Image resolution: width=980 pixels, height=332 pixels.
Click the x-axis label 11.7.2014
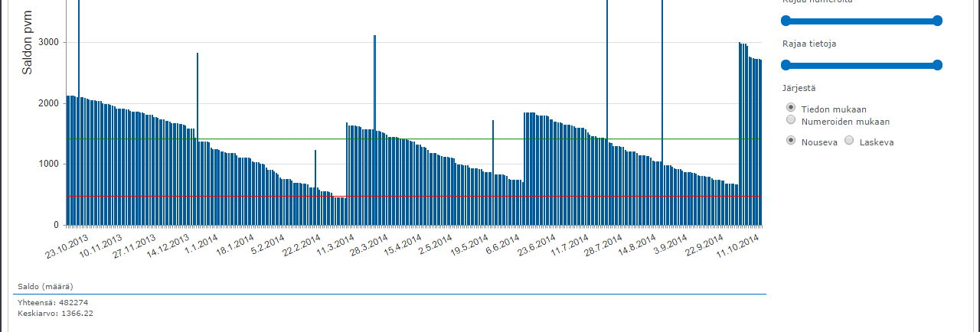(x=571, y=246)
